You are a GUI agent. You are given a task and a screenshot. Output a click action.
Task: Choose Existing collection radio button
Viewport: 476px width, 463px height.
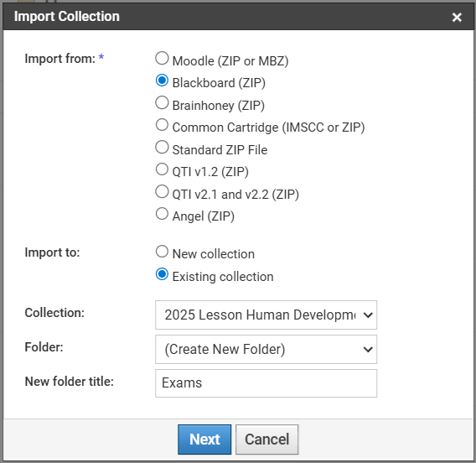162,274
